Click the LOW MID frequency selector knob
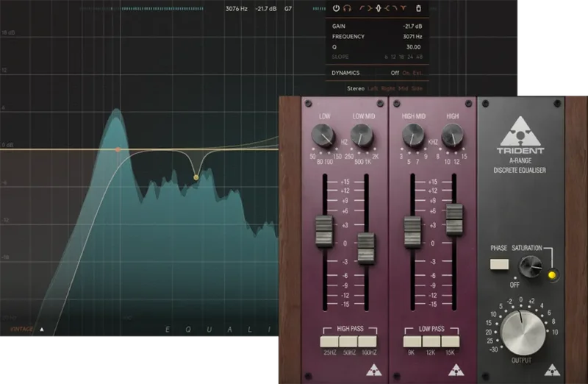The height and width of the screenshot is (384, 588). click(362, 135)
